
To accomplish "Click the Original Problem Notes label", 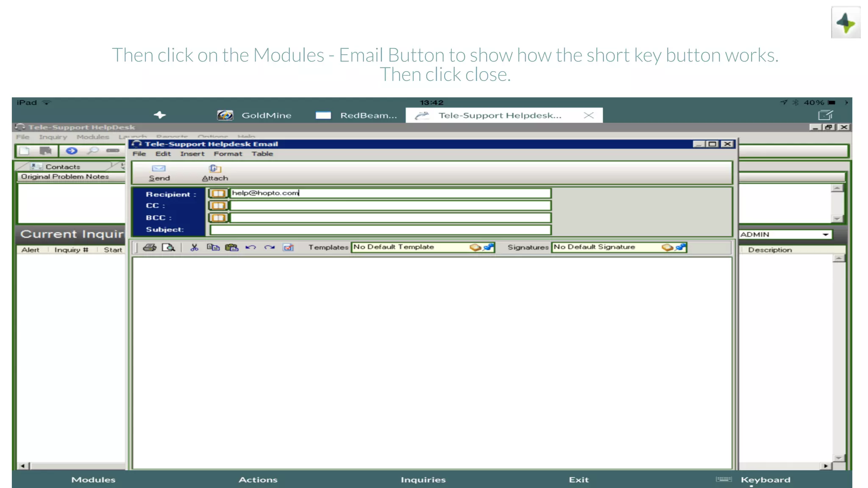I will pos(65,177).
